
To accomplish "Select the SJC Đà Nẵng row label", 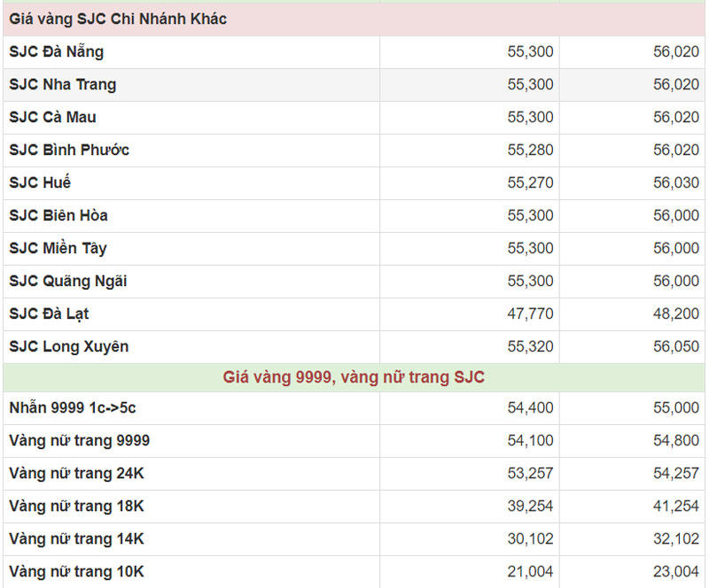I will tap(56, 51).
